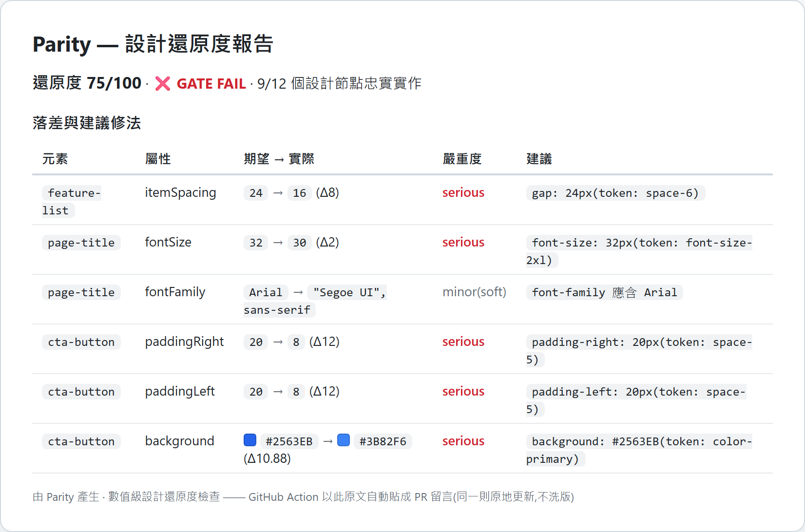805x532 pixels.
Task: Click actual value '30' in fontSize row
Action: 300,243
